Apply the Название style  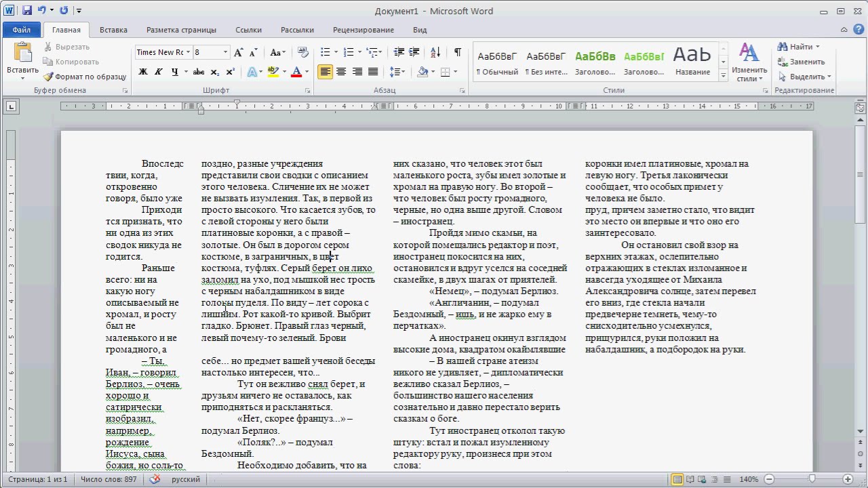coord(692,62)
